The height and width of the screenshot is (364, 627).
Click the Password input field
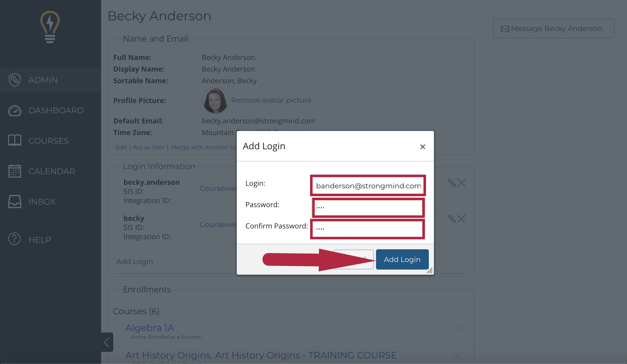pyautogui.click(x=368, y=207)
